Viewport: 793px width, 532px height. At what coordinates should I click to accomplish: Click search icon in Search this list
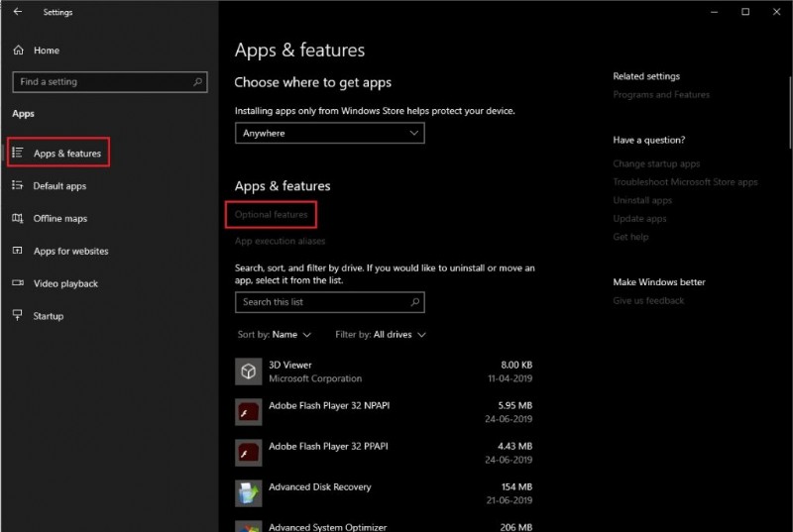click(414, 302)
